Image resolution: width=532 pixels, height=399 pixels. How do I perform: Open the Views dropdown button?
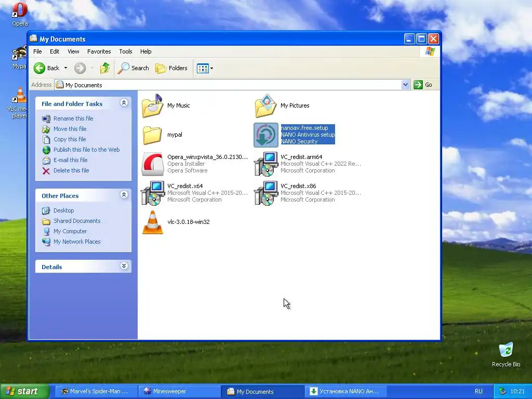[x=205, y=68]
